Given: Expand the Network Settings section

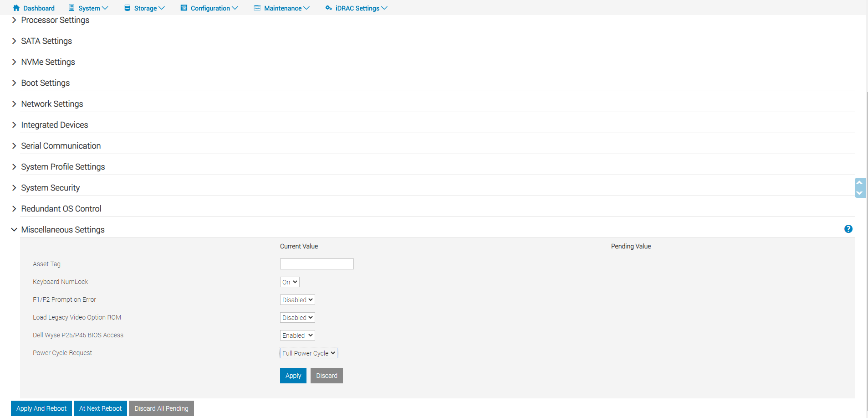Looking at the screenshot, I should 52,103.
